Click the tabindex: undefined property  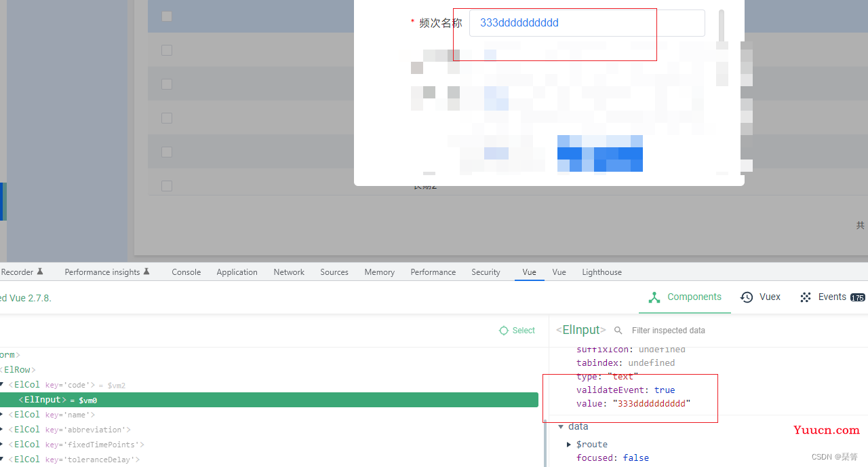[x=626, y=363]
